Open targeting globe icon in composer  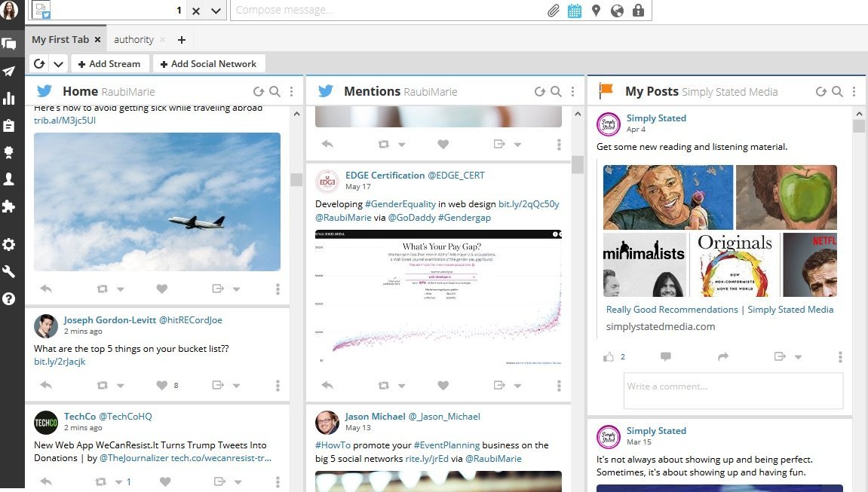[617, 11]
